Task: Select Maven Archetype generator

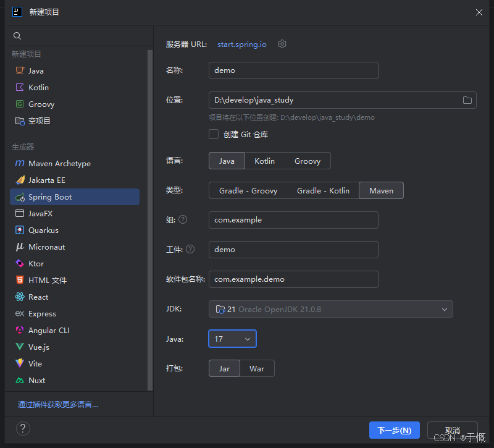Action: point(75,163)
